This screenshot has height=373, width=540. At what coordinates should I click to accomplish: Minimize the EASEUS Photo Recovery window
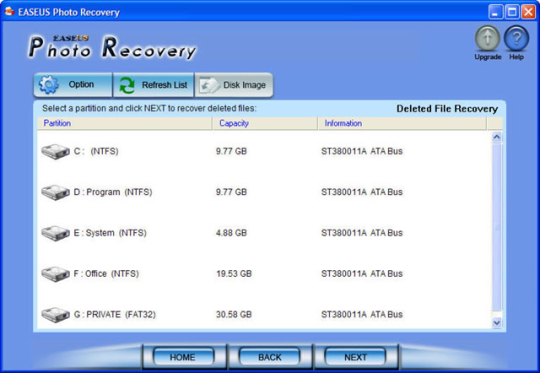[496, 12]
